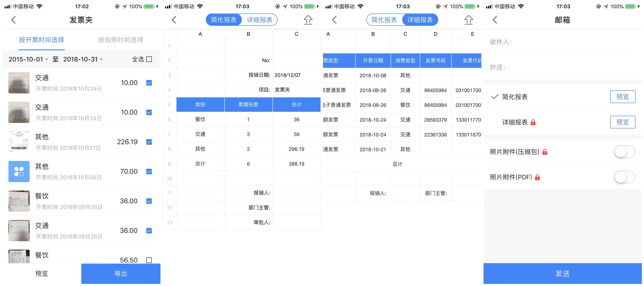The image size is (644, 286).
Task: Tap the lock icon beside 详细报表
Action: [533, 122]
